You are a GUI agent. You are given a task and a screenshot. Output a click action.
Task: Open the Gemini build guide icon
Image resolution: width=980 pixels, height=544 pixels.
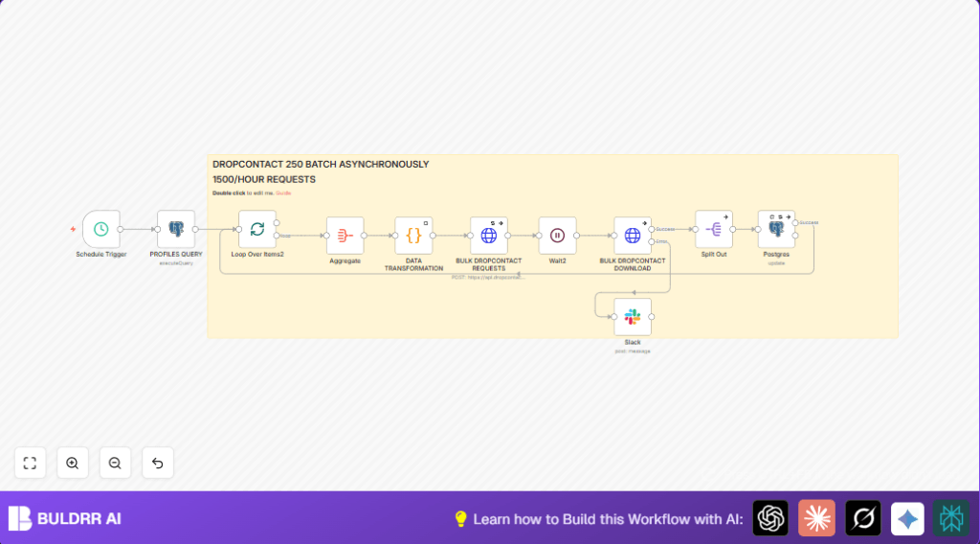click(x=907, y=518)
